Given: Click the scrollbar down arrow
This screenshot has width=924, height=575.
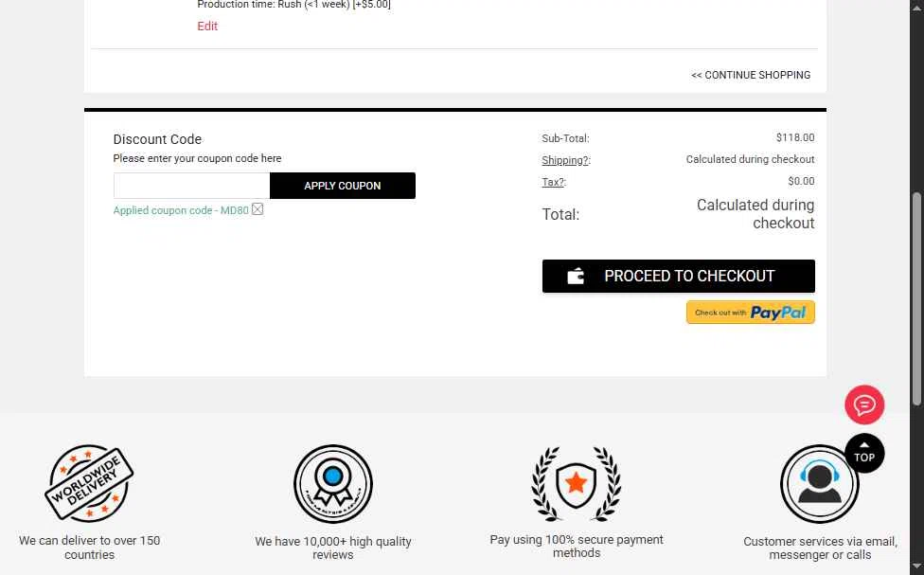Looking at the screenshot, I should pos(916,567).
